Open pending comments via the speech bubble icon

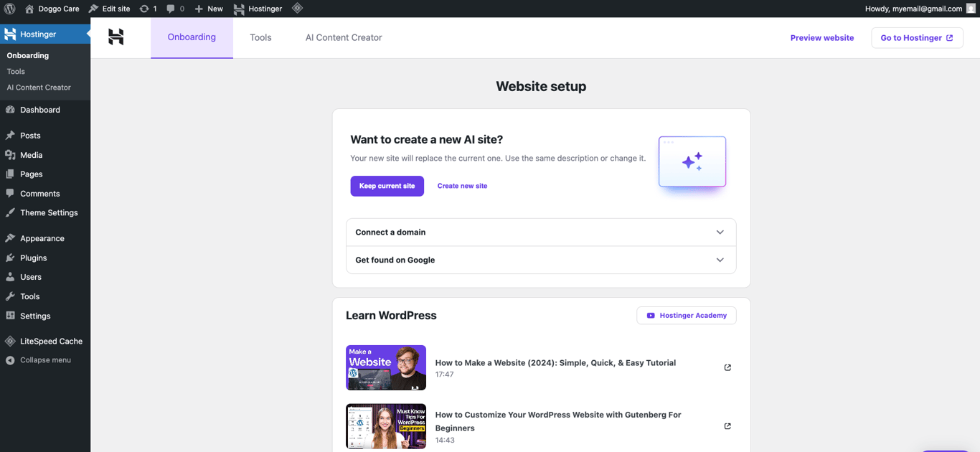tap(172, 9)
